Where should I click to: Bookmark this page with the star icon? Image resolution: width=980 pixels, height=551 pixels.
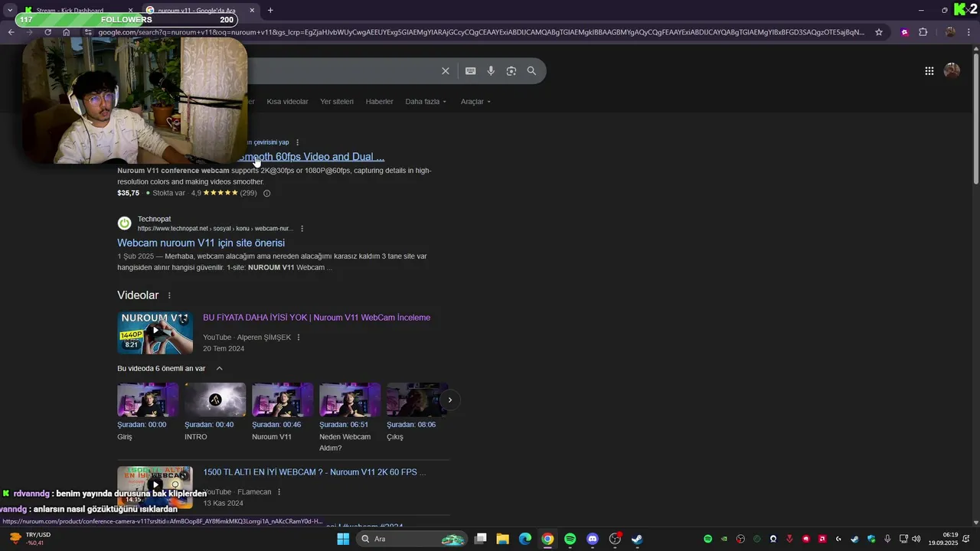tap(879, 32)
